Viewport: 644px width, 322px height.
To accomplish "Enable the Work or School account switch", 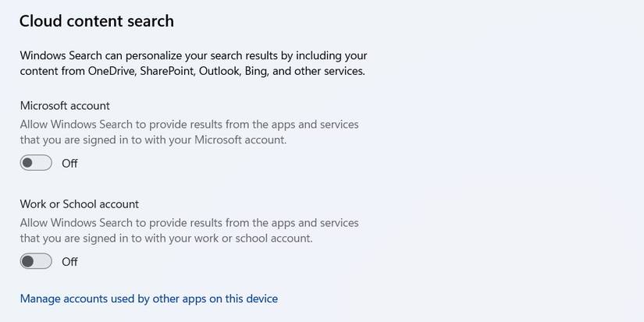I will pos(36,261).
